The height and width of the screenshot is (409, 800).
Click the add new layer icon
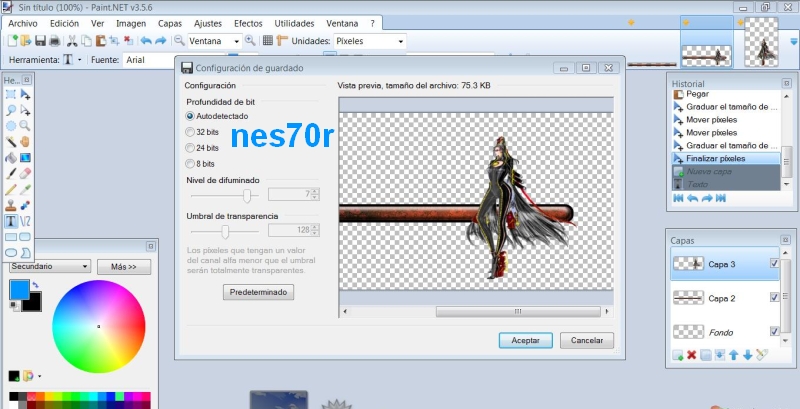pyautogui.click(x=678, y=355)
